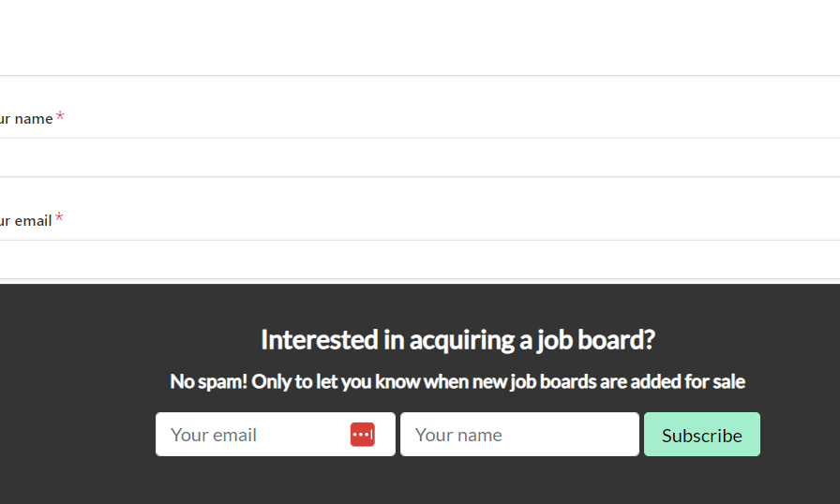
Task: Click "job board?" in the footer heading
Action: point(595,339)
